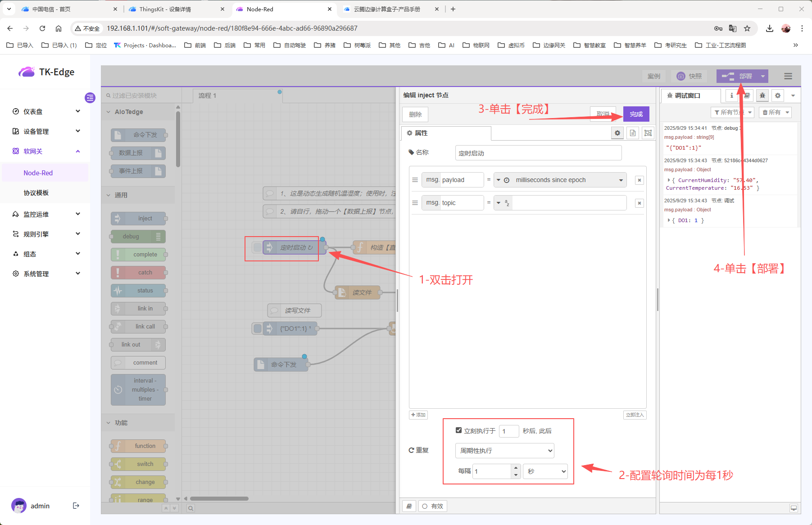Image resolution: width=812 pixels, height=525 pixels.
Task: Open the sidebar info icon
Action: 731,96
